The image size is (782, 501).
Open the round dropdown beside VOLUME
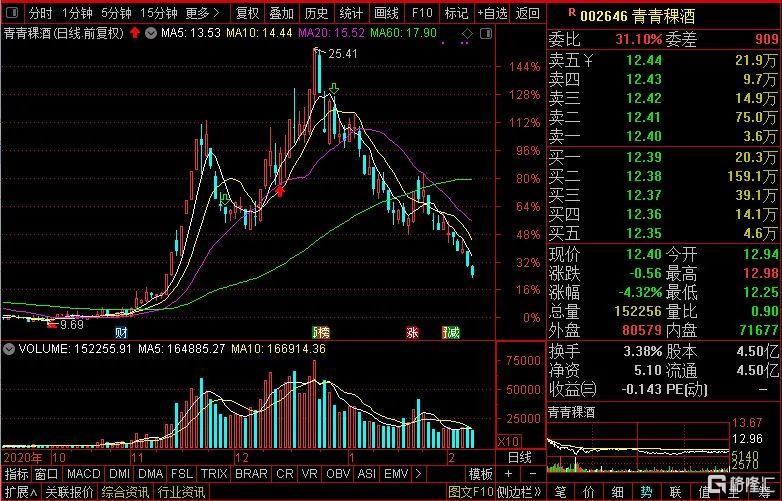coord(8,348)
